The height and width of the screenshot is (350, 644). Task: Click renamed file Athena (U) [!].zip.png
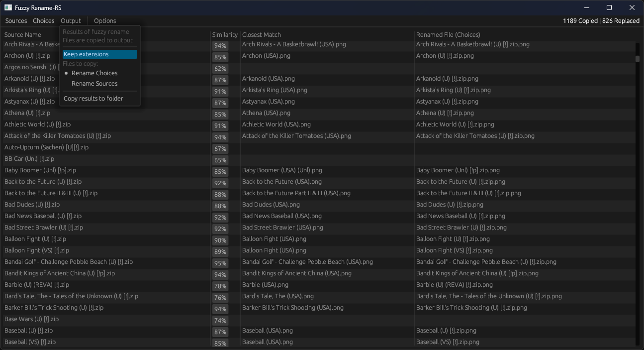[x=445, y=113]
